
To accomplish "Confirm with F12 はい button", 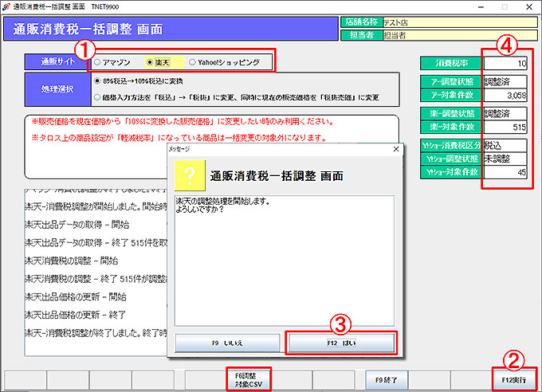I will click(341, 343).
